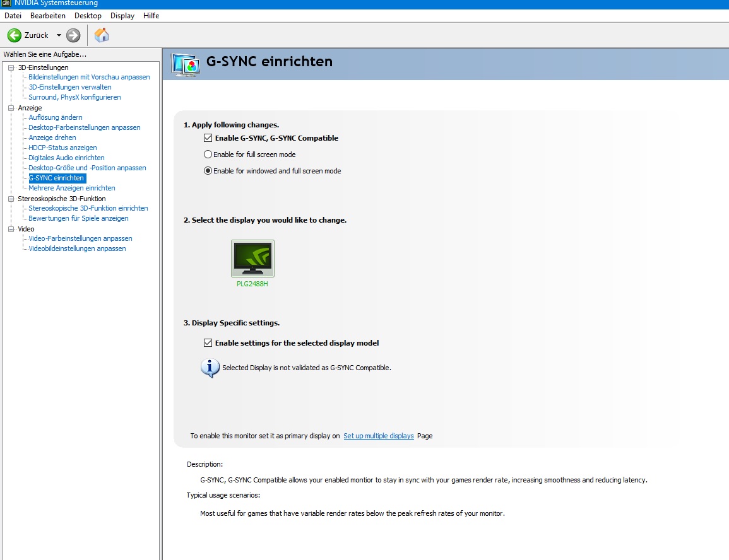Click the NVIDIA app icon in title bar

[x=6, y=3]
